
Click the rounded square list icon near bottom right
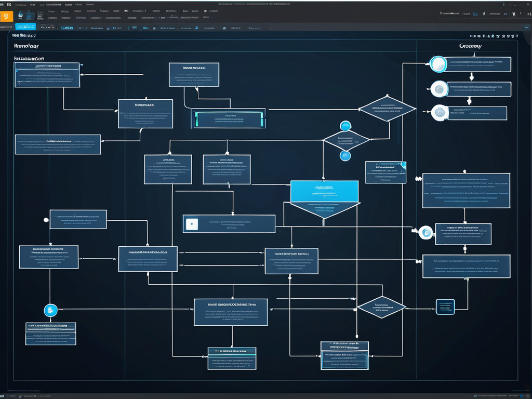tap(445, 307)
